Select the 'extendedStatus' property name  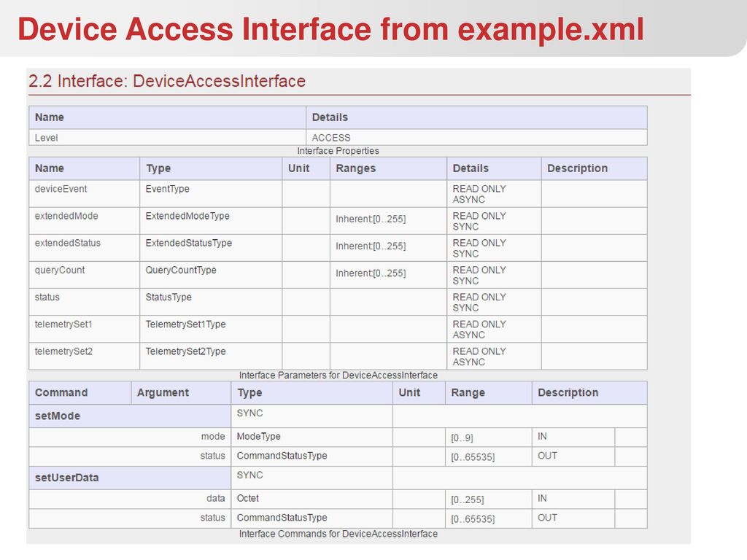tap(67, 244)
